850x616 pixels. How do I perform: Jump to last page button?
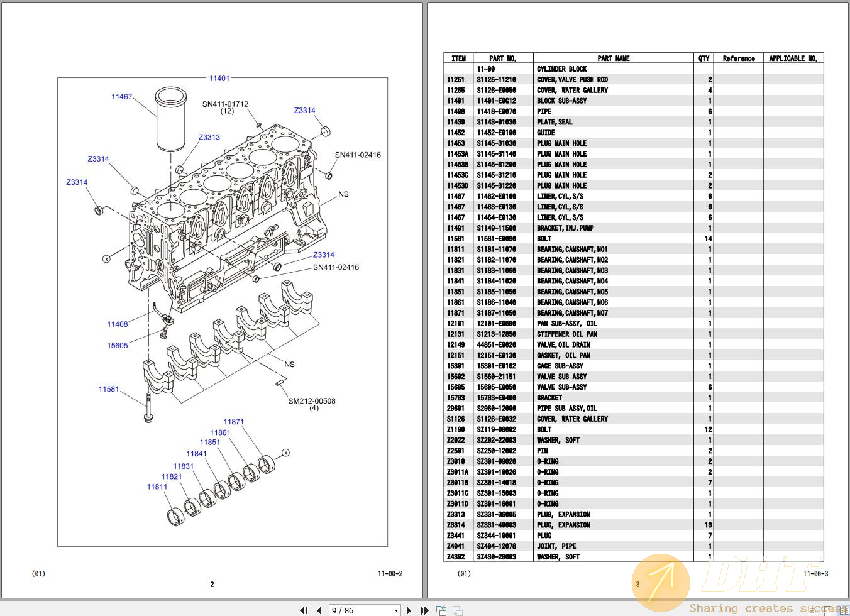coord(424,610)
